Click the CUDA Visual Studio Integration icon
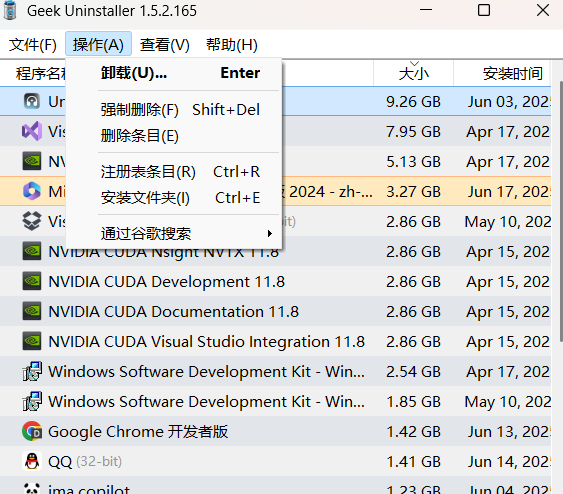The image size is (563, 494). point(32,341)
